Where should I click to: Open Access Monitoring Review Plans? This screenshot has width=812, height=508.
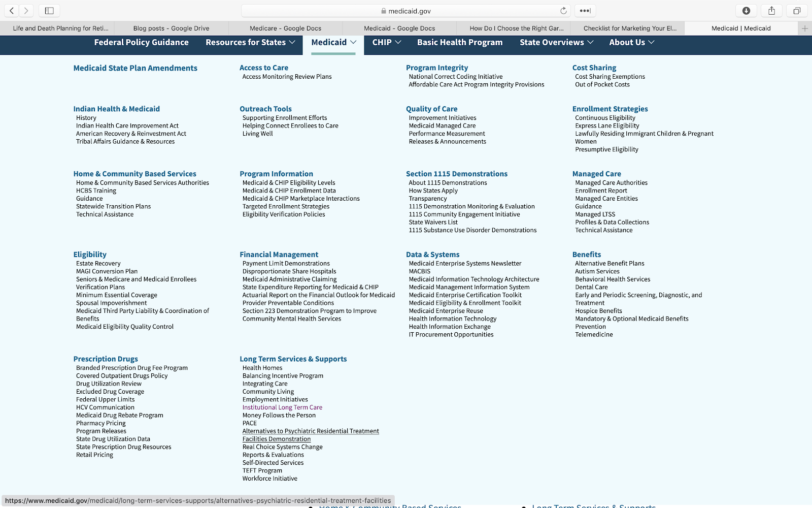(287, 77)
